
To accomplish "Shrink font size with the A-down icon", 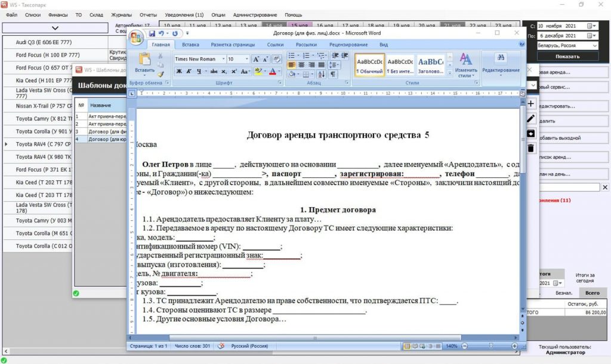I will pos(266,59).
